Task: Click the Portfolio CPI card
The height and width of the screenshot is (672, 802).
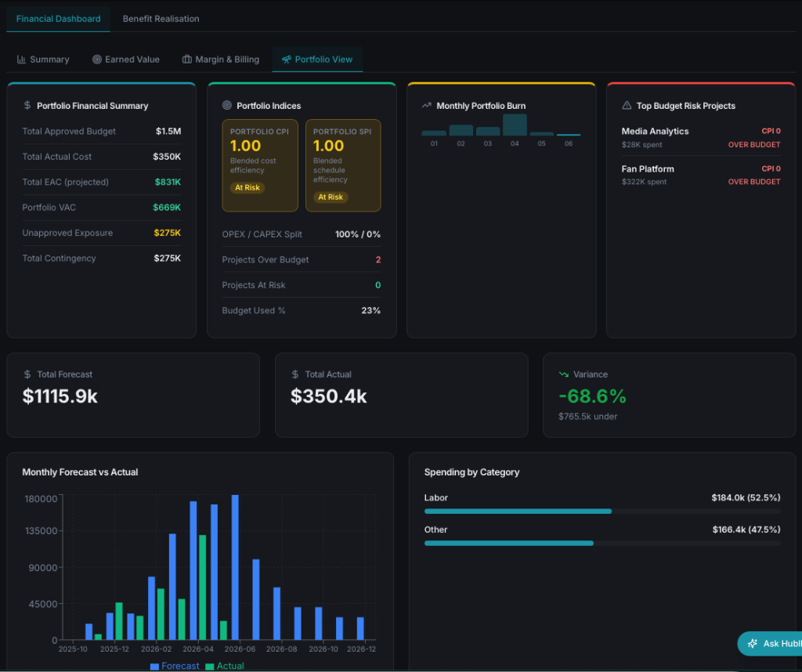Action: click(260, 165)
